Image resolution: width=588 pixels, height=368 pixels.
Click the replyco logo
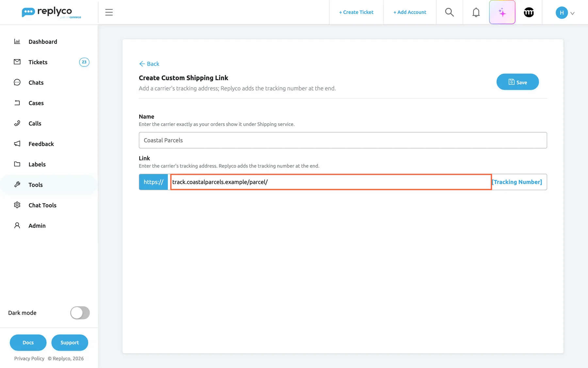point(51,12)
